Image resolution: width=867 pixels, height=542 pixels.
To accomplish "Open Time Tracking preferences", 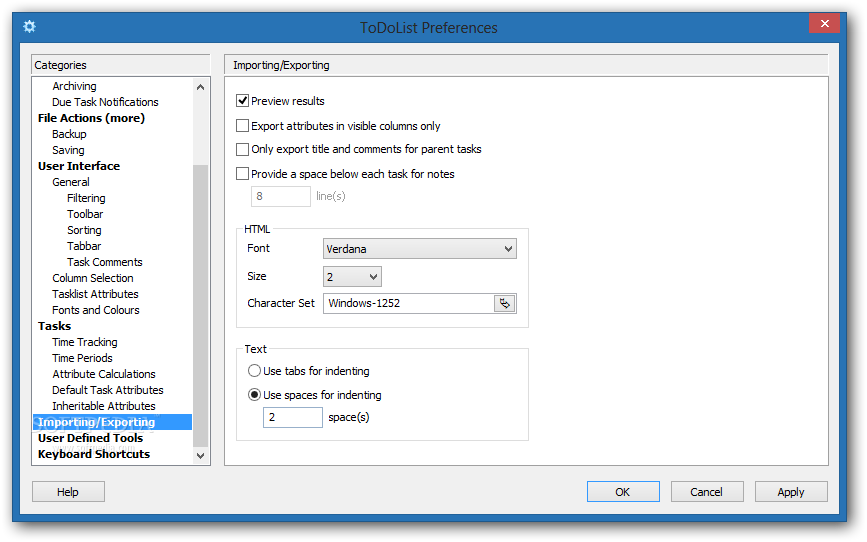I will (85, 342).
